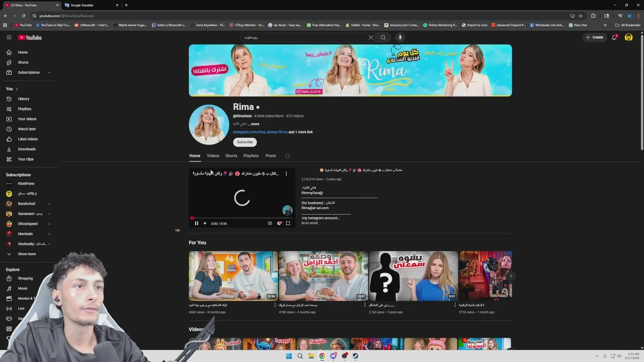Open options for the 2.1M views video
644x362 pixels.
pyautogui.click(x=455, y=305)
